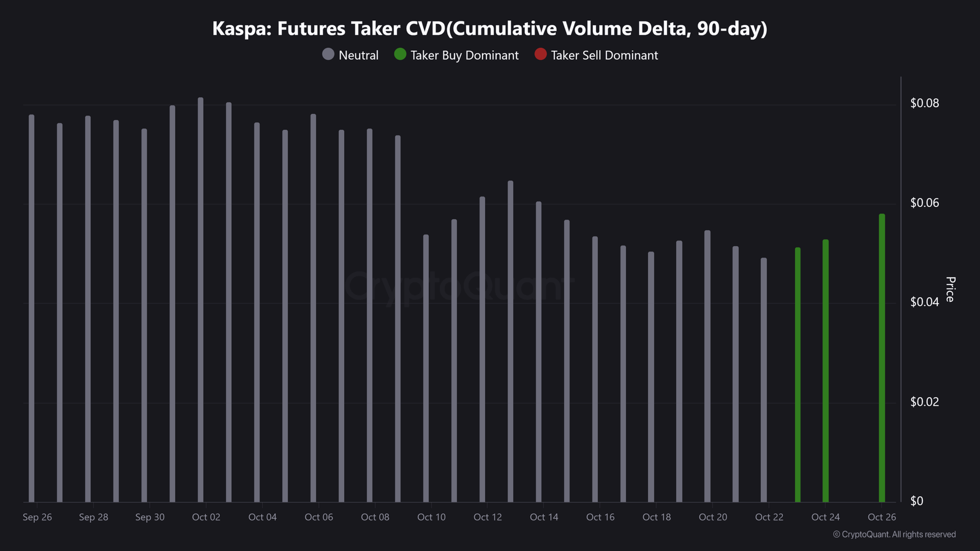Toggle the Neutral legend gray circle
980x551 pixels.
pos(328,54)
